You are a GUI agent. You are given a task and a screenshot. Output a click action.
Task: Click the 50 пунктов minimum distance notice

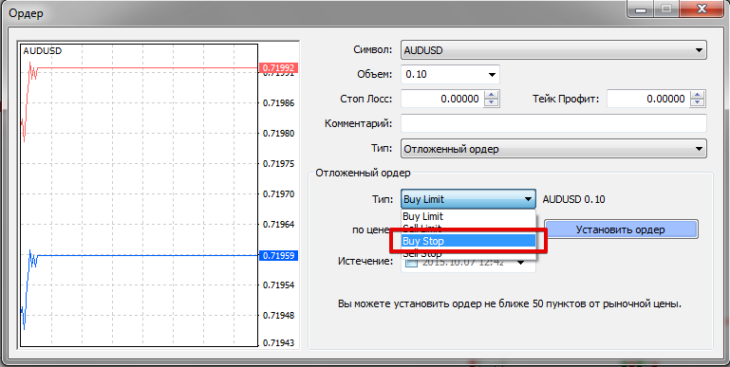[510, 304]
